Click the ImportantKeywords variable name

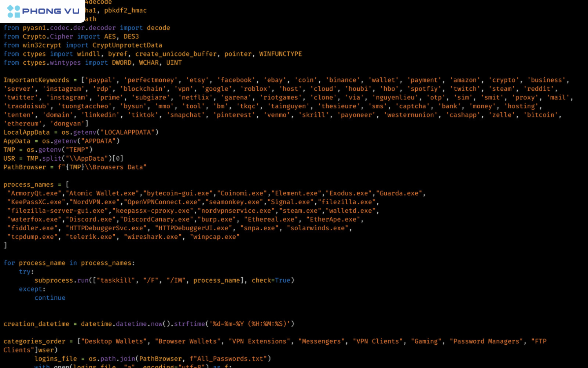point(36,80)
